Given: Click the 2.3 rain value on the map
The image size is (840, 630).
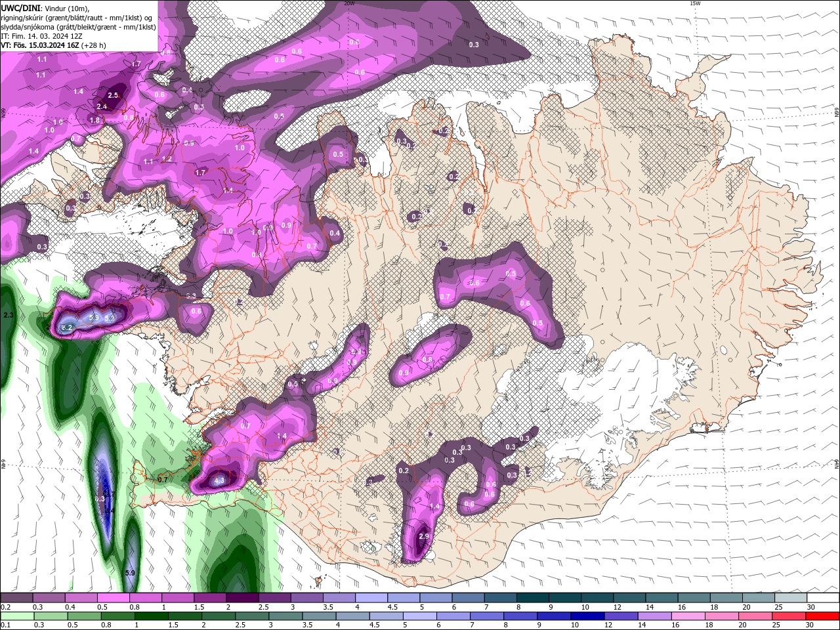Looking at the screenshot, I should [9, 316].
